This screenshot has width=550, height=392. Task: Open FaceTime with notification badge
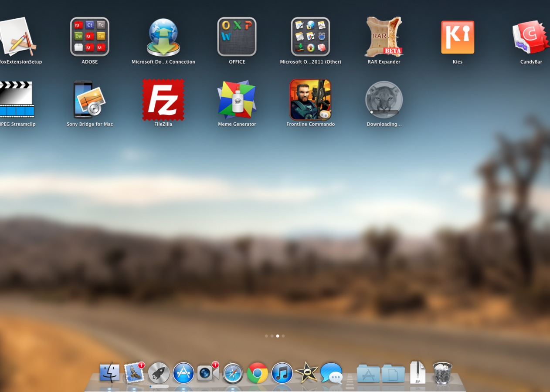click(x=208, y=373)
